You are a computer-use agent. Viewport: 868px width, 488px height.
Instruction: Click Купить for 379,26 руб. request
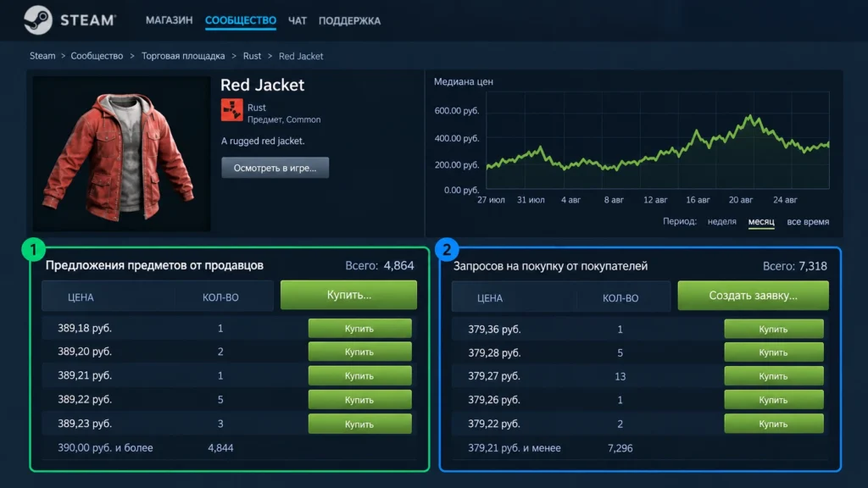point(773,400)
